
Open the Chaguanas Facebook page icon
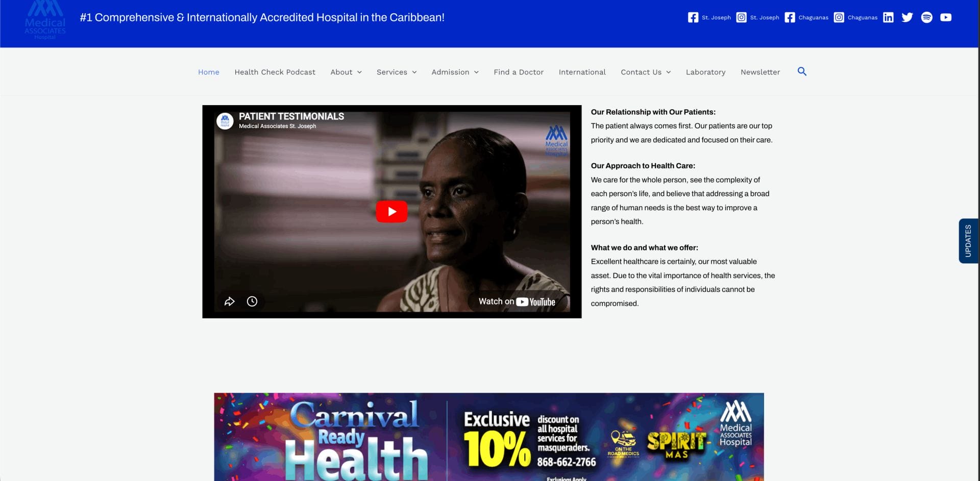pyautogui.click(x=790, y=17)
